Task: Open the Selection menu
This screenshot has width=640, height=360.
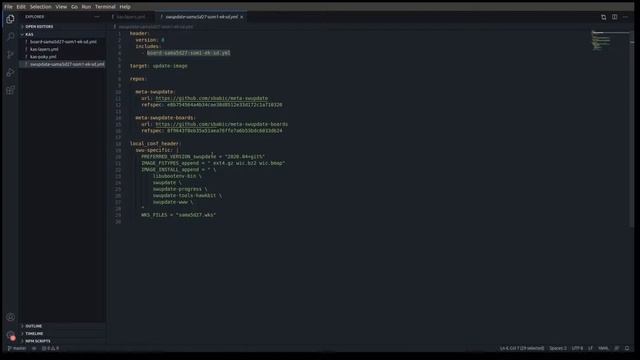Action: [x=40, y=7]
